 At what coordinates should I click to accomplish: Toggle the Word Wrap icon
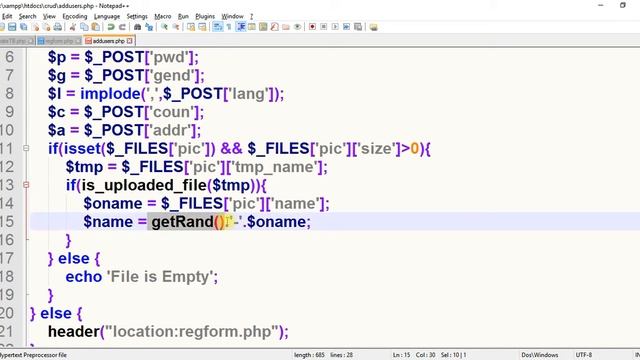(x=217, y=27)
